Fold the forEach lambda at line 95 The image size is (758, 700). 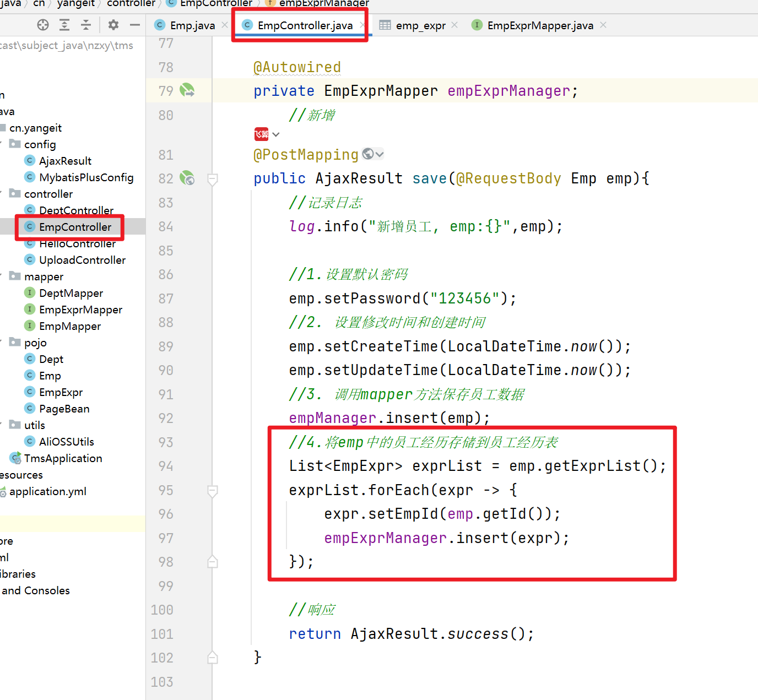point(212,490)
